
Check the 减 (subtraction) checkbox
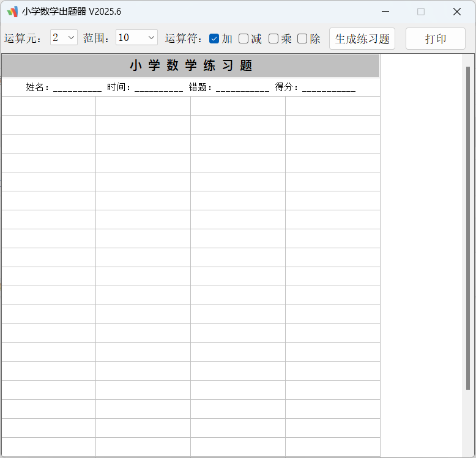click(244, 39)
